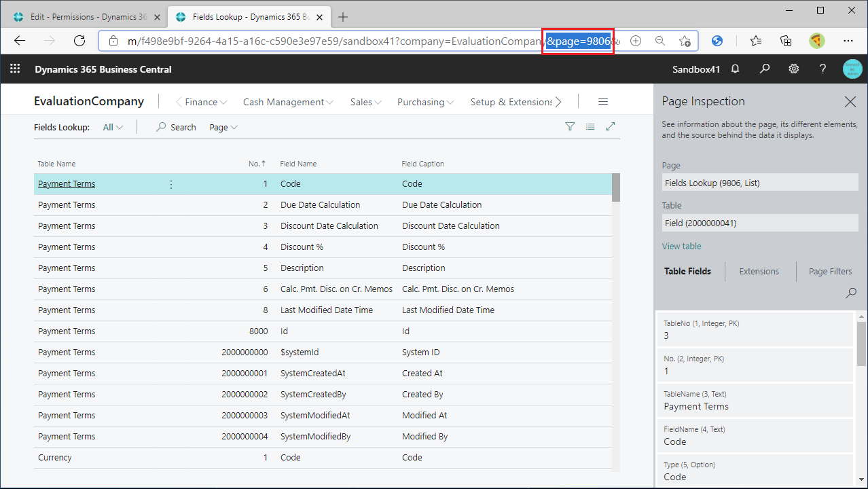Click Tell me search icon in the header
868x489 pixels.
click(x=765, y=69)
